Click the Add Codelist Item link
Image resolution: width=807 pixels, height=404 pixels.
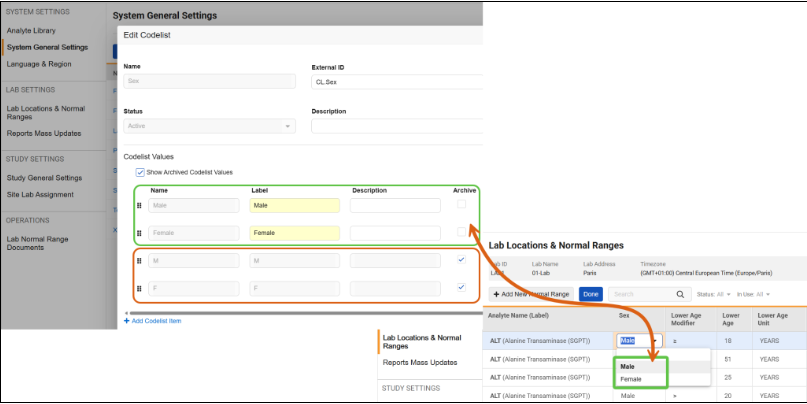click(x=153, y=321)
